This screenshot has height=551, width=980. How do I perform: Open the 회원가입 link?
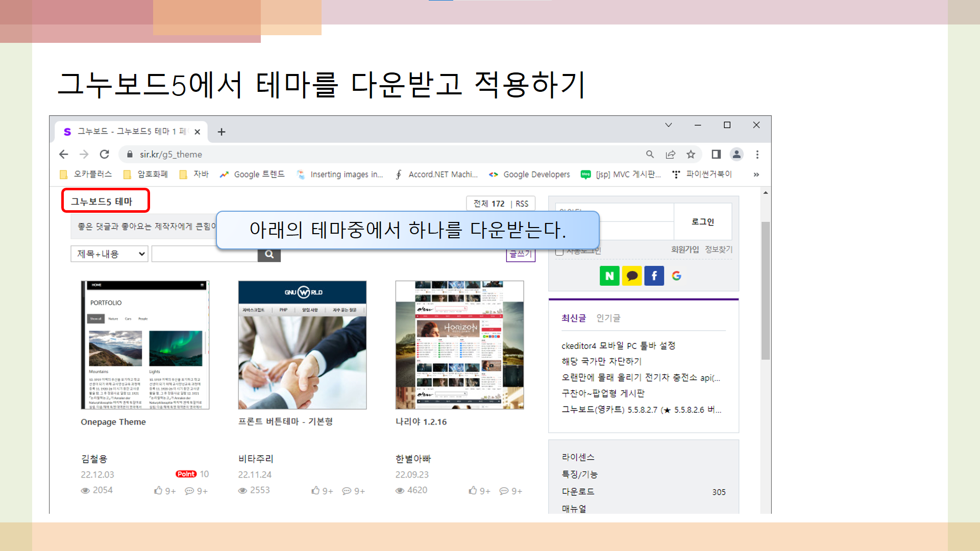coord(684,249)
